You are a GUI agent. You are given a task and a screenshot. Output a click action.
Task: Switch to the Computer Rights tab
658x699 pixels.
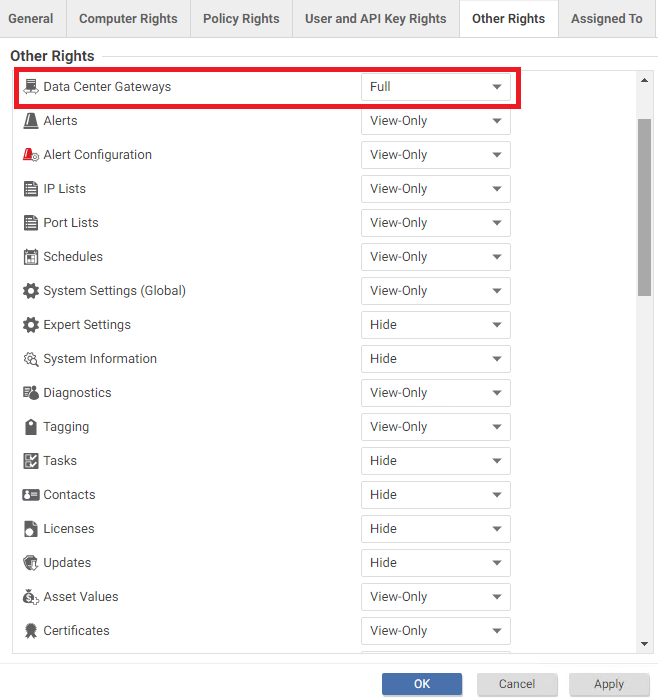tap(128, 19)
